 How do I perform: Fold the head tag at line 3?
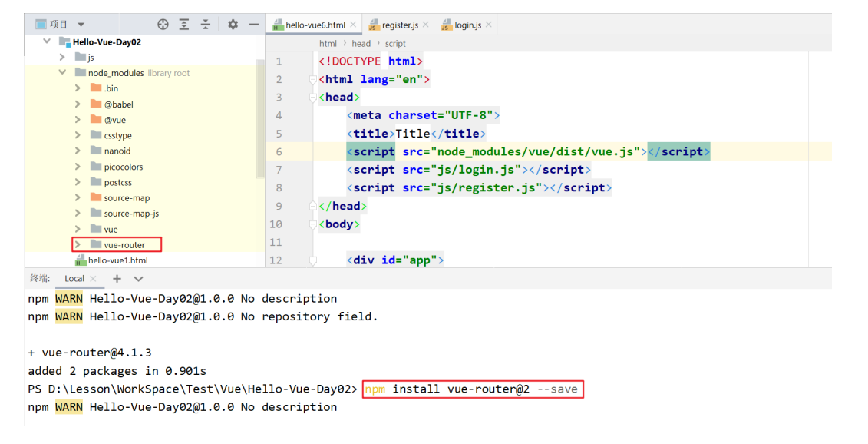[x=313, y=98]
